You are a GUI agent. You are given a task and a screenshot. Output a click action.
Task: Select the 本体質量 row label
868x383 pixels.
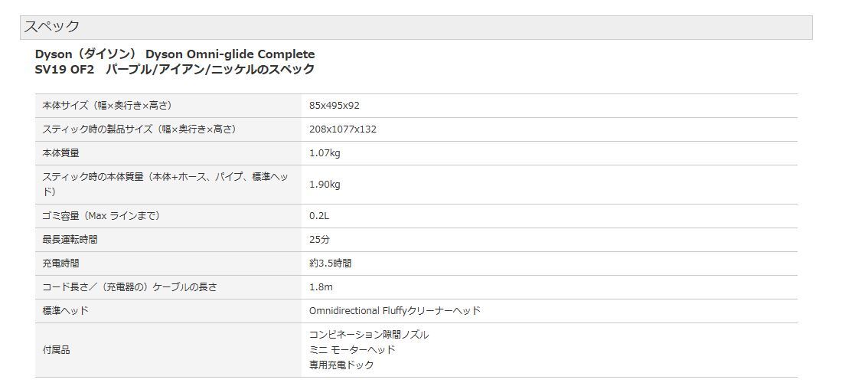pos(60,153)
